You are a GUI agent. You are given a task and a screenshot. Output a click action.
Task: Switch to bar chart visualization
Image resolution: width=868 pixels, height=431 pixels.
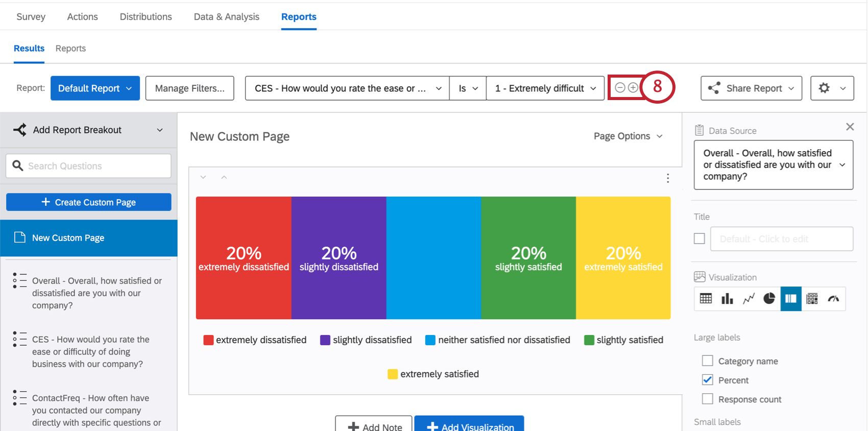pos(727,299)
